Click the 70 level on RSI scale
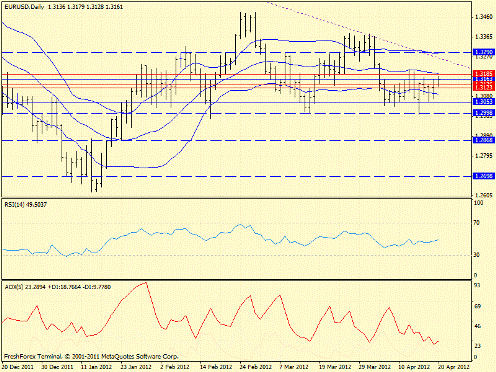Viewport: 496px width, 372px height. (x=477, y=223)
